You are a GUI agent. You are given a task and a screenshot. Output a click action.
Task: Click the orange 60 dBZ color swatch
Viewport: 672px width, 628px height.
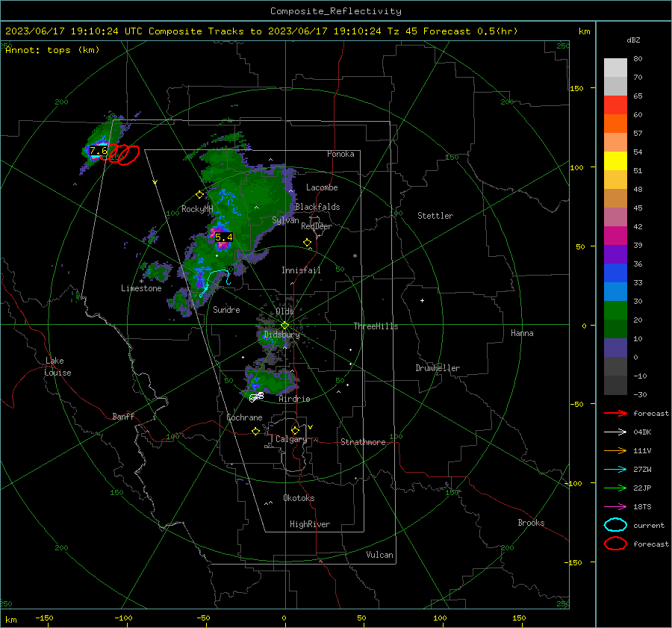click(615, 123)
